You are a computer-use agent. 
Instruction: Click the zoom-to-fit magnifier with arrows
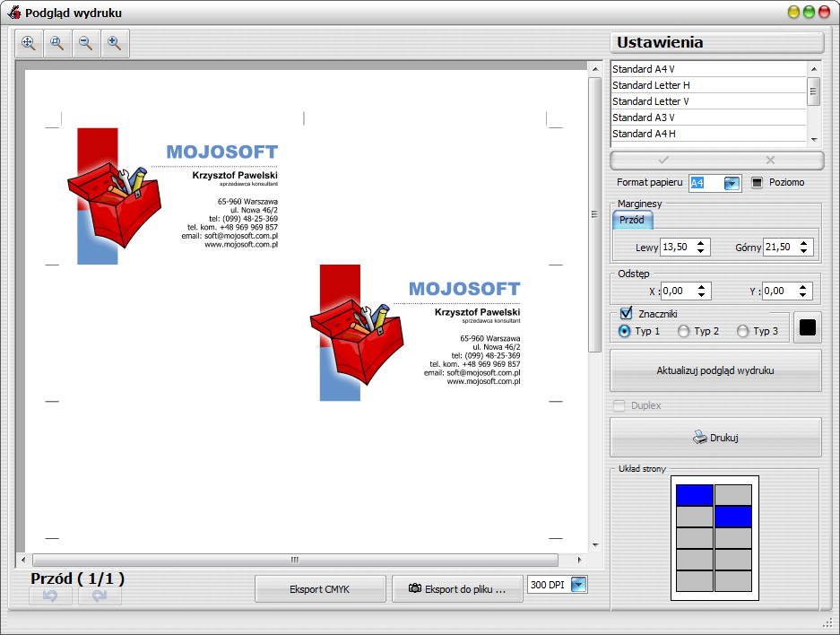coord(29,43)
